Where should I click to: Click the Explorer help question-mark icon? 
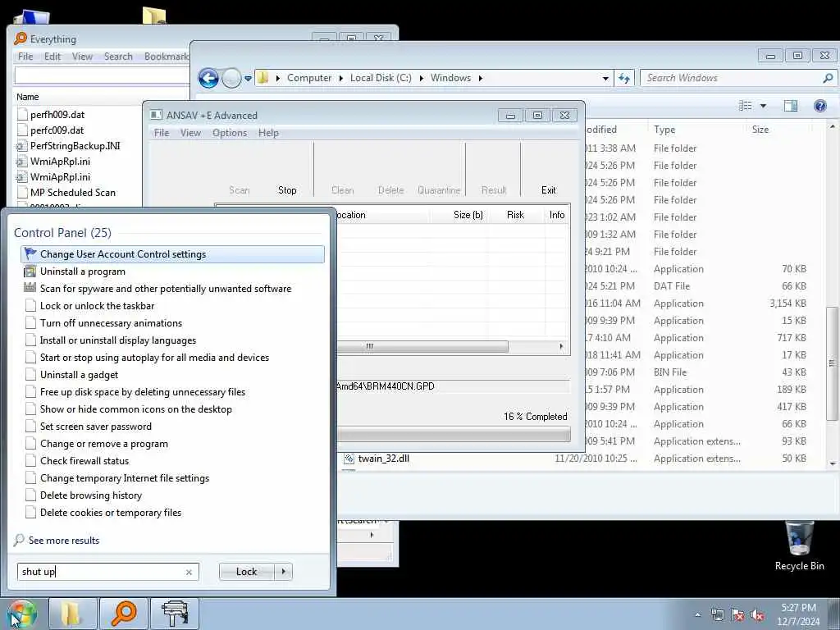tap(819, 106)
